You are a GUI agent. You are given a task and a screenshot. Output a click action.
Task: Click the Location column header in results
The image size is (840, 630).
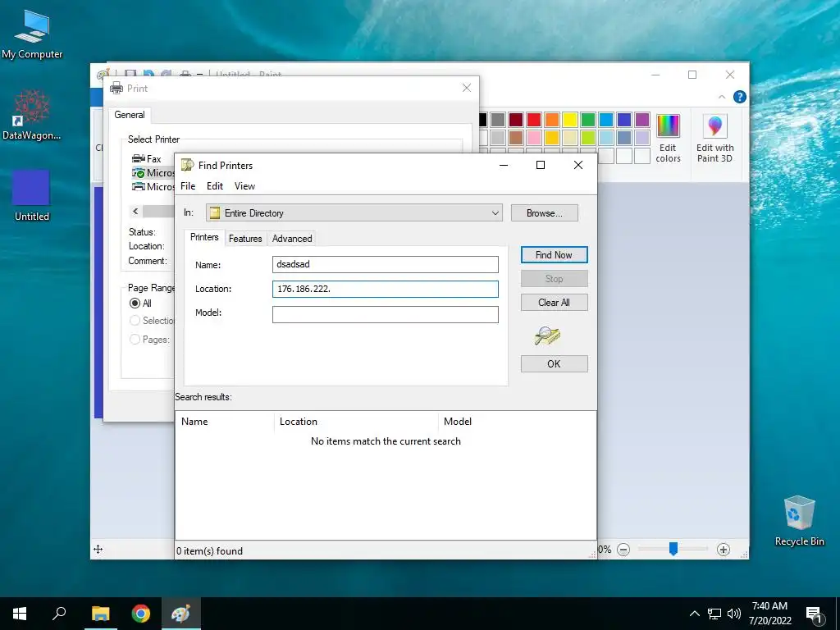pyautogui.click(x=356, y=422)
